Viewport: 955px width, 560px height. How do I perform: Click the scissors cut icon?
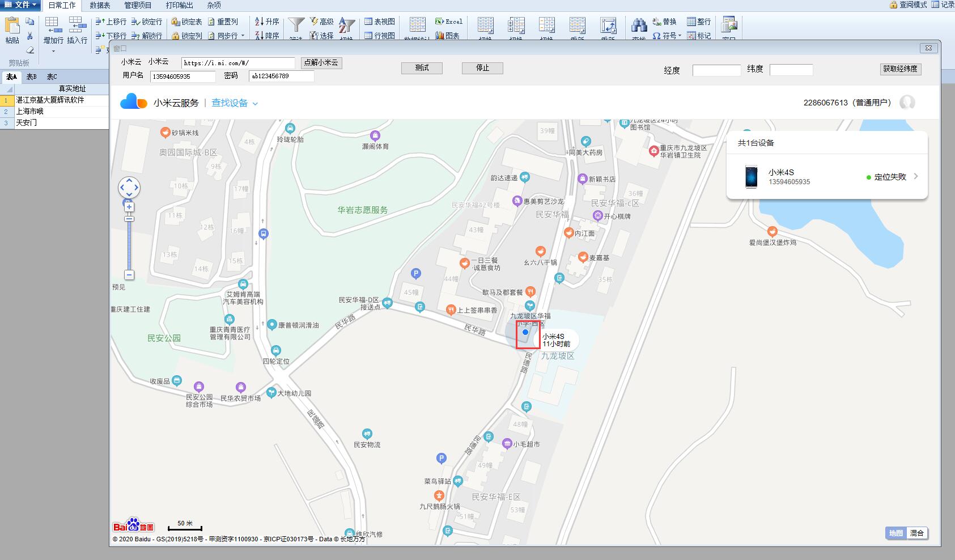click(30, 36)
